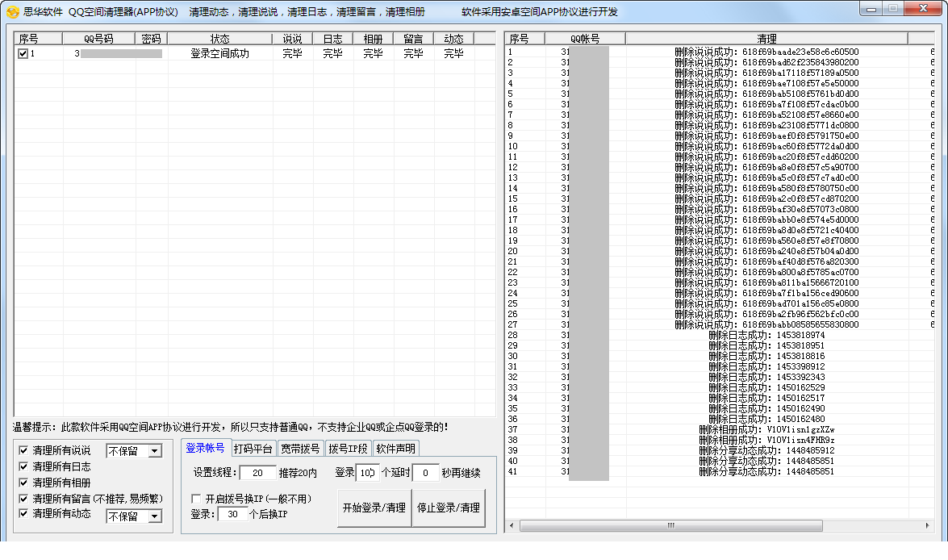Screen dimensions: 948x560
Task: Click the 延时 seconds field showing 0
Action: coord(426,473)
